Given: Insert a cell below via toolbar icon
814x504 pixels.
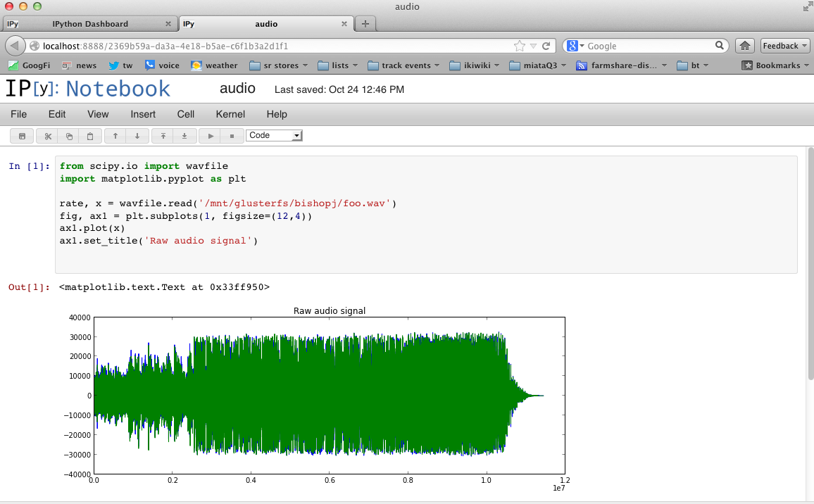Looking at the screenshot, I should click(184, 136).
